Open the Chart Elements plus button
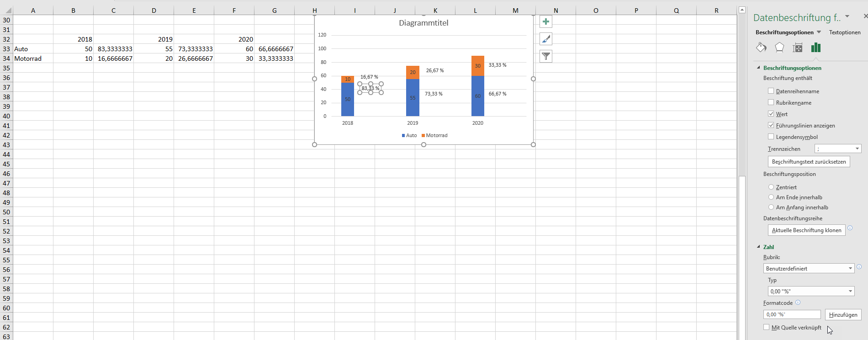Viewport: 868px width, 340px height. 546,21
